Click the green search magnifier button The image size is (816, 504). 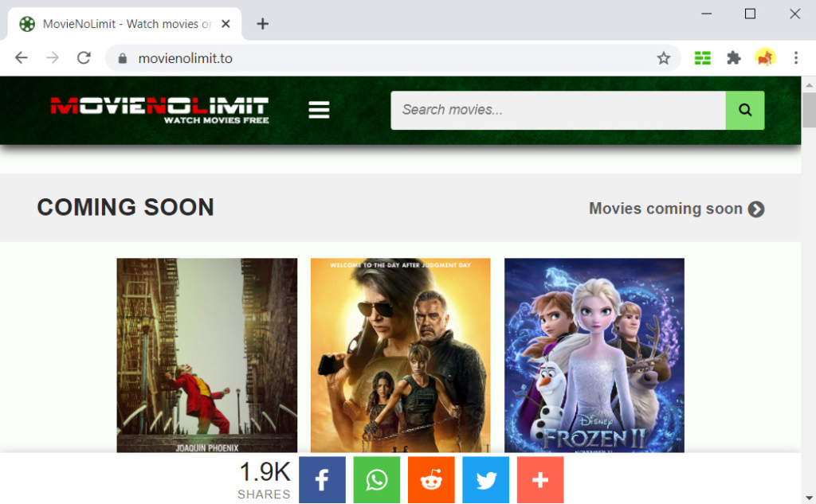[745, 110]
